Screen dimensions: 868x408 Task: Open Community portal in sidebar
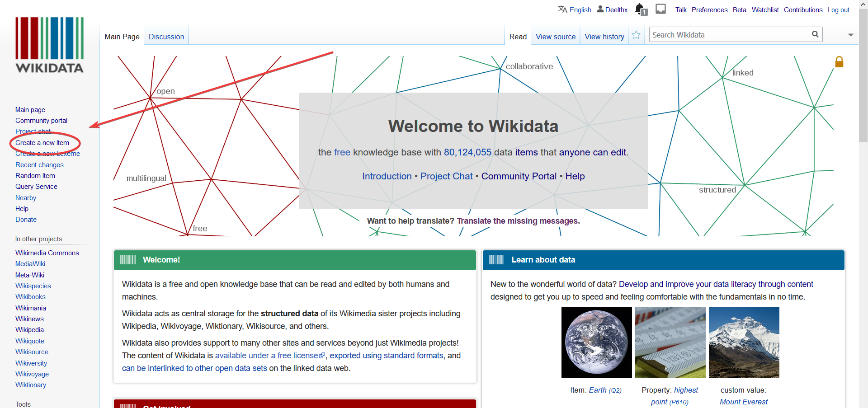(x=41, y=121)
